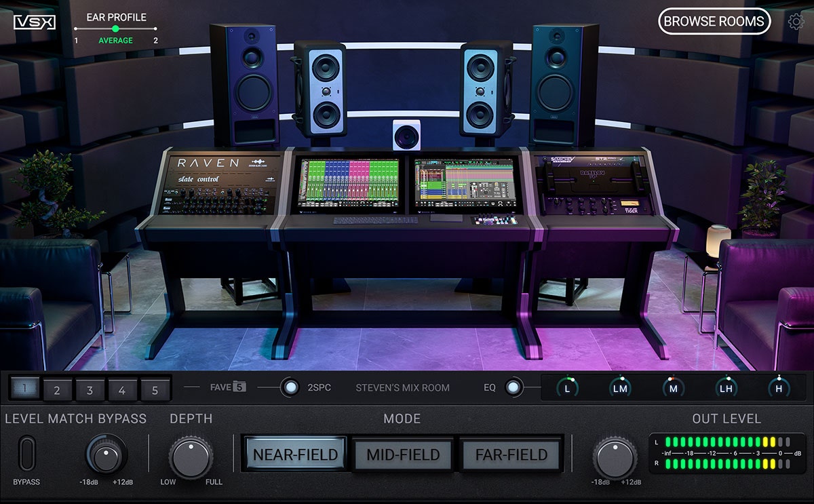Select preset slot 4
Image resolution: width=814 pixels, height=504 pixels.
click(x=122, y=389)
